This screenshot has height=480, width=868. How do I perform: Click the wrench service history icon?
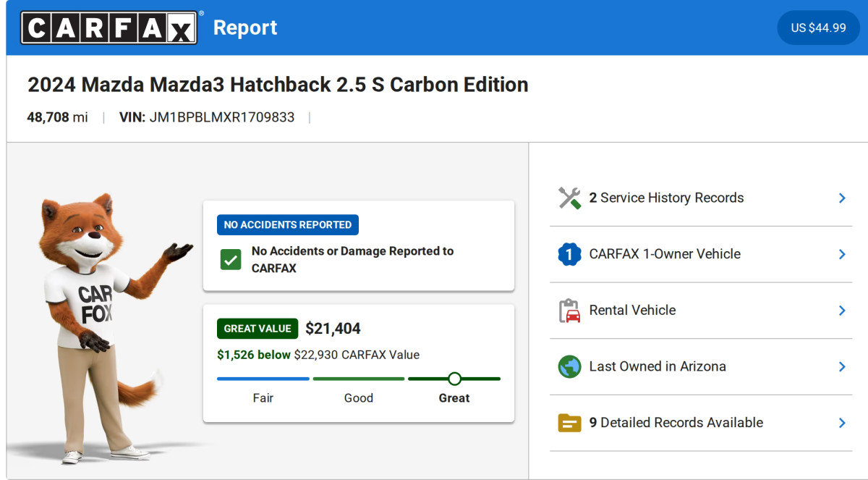[x=569, y=198]
